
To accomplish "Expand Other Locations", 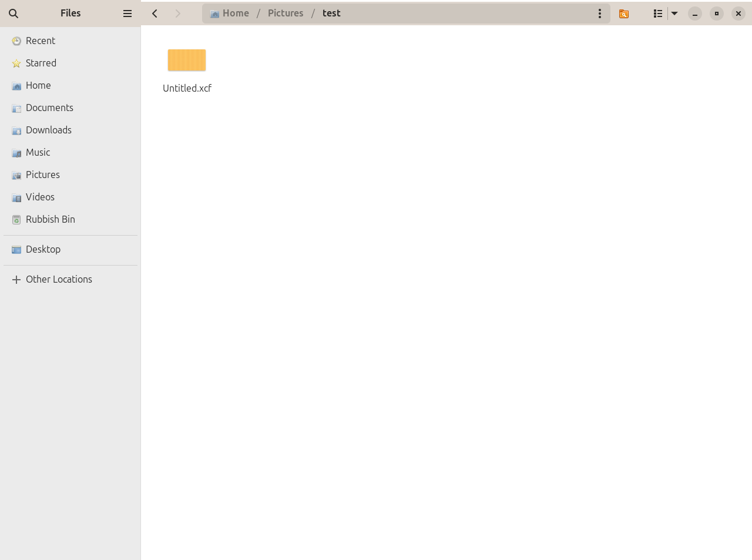I will point(58,279).
